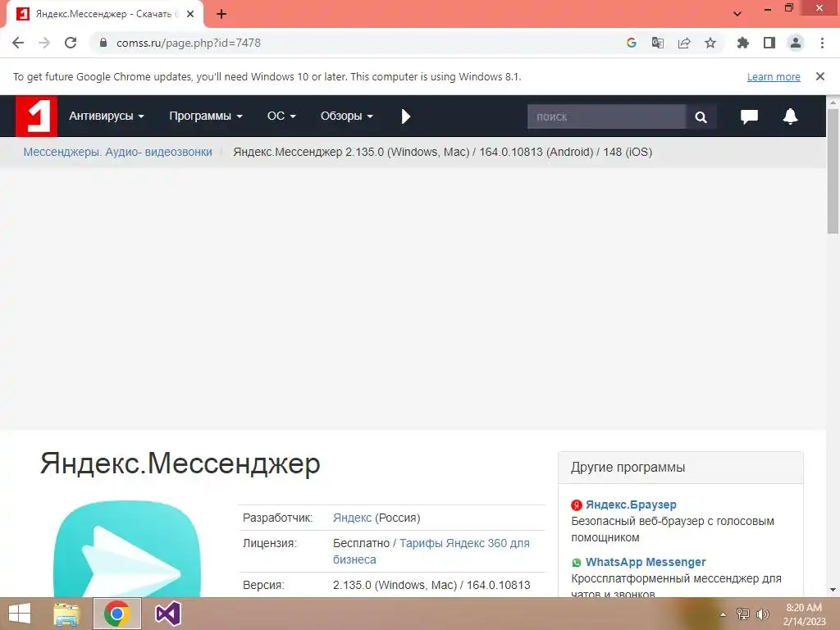This screenshot has width=840, height=630.
Task: Expand the Обзоры menu
Action: tap(347, 116)
